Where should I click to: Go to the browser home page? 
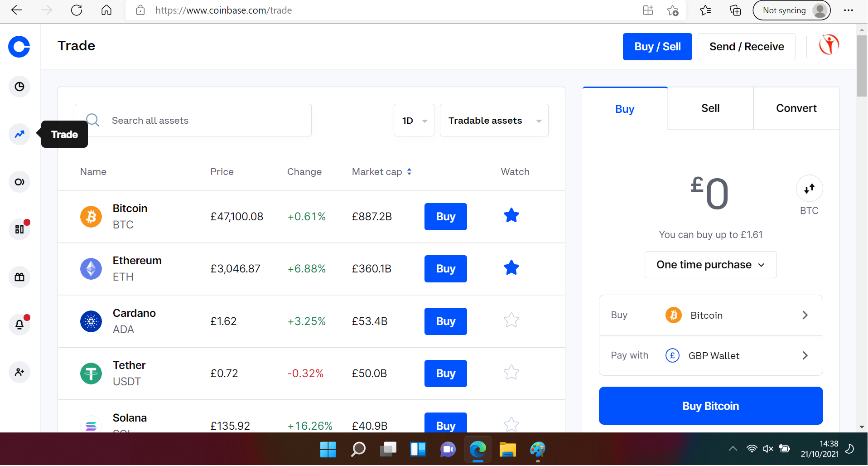pos(106,10)
